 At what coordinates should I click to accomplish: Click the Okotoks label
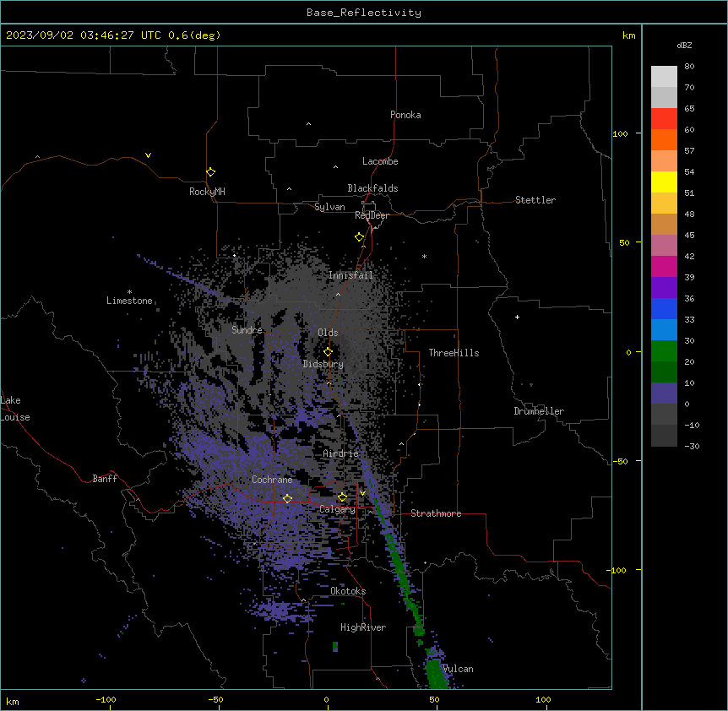(x=348, y=591)
